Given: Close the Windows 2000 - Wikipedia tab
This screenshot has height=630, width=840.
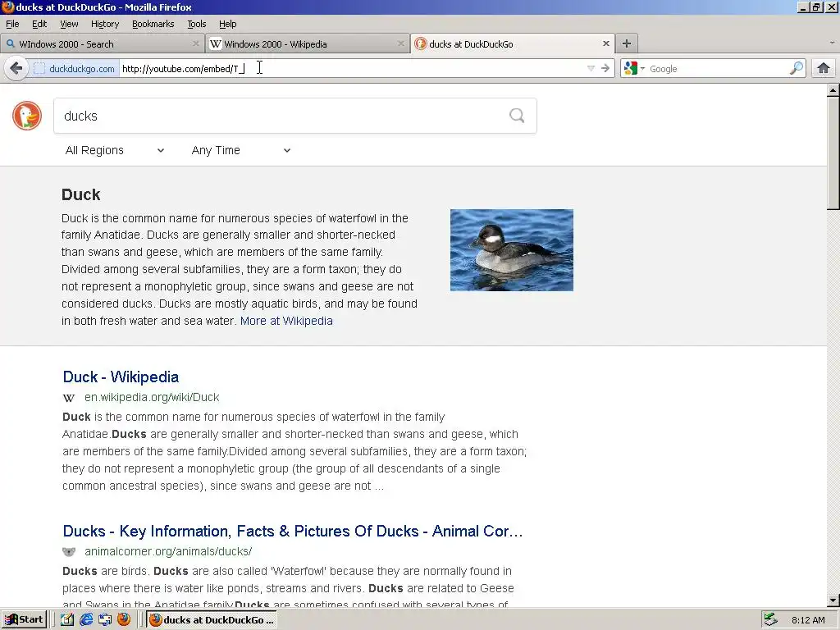Looking at the screenshot, I should click(400, 44).
